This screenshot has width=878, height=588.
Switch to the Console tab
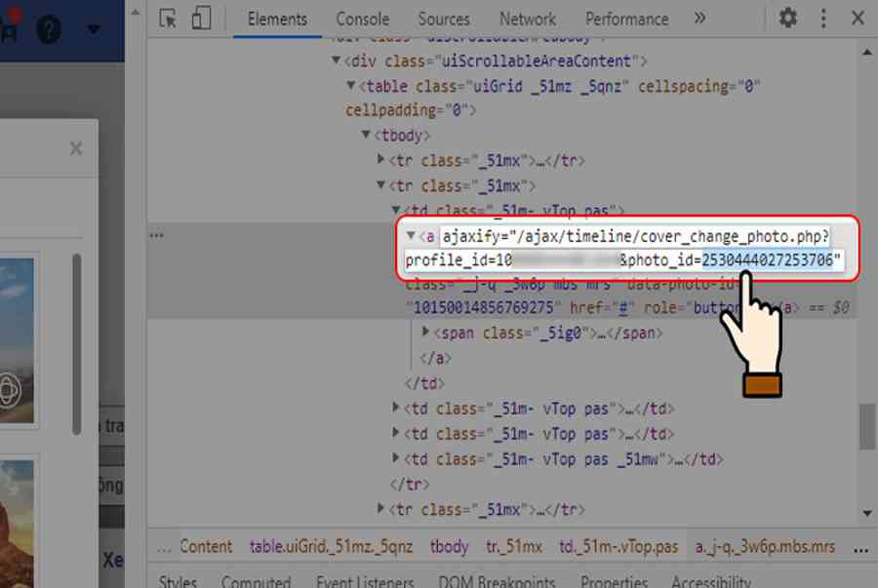(x=362, y=19)
